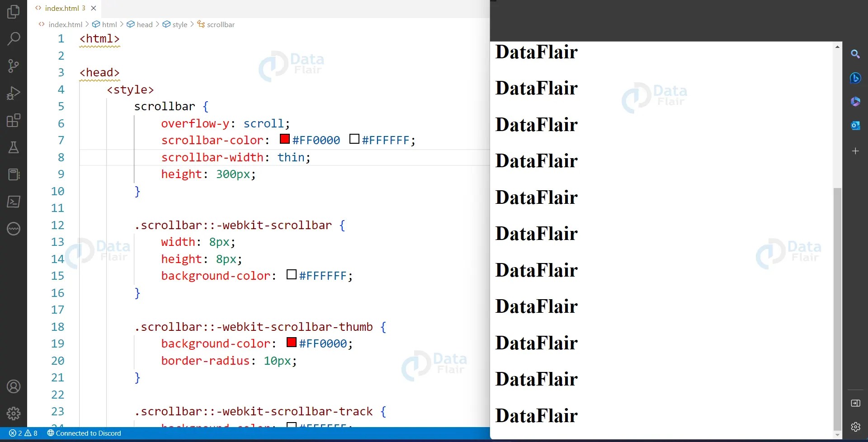Open the Accounts icon above the settings gear
The height and width of the screenshot is (442, 868).
coord(14,386)
